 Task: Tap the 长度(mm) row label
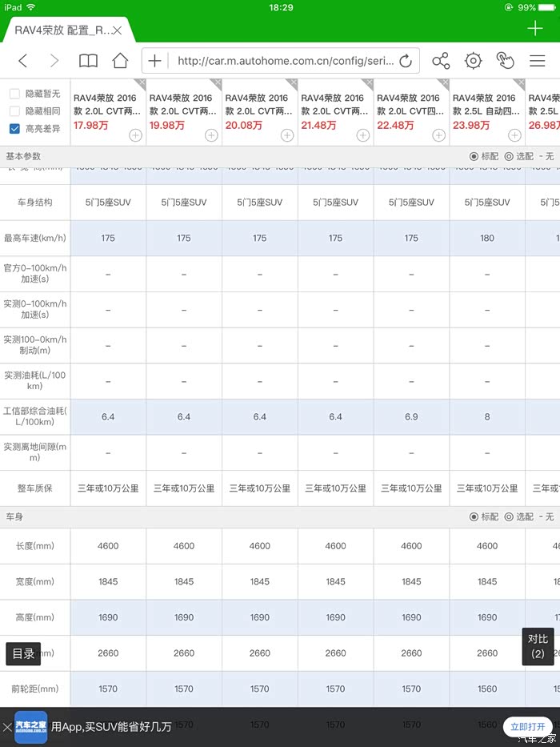point(34,545)
